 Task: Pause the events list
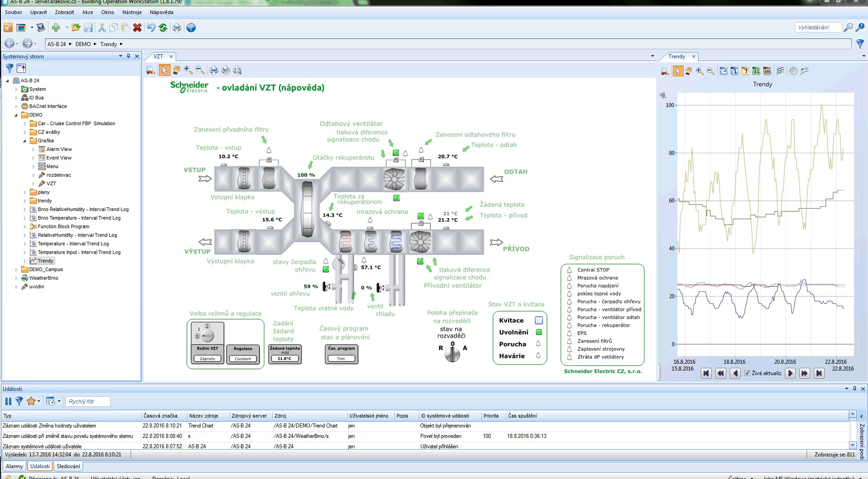tap(8, 401)
